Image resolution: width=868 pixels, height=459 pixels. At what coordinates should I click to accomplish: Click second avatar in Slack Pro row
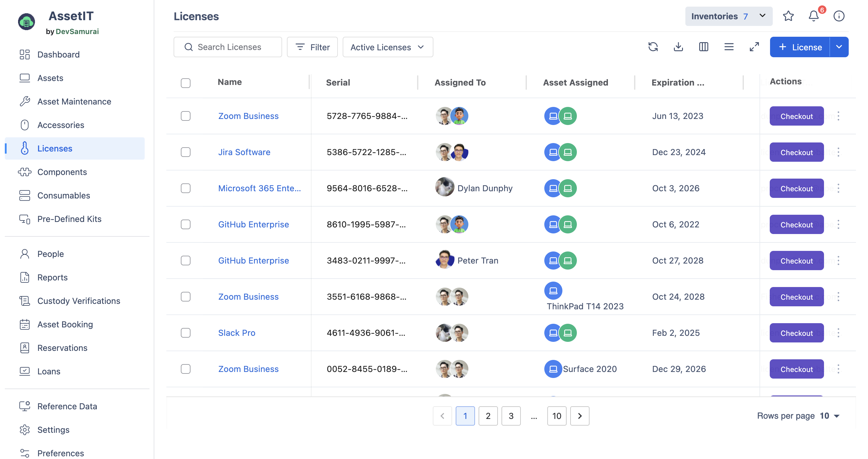459,333
